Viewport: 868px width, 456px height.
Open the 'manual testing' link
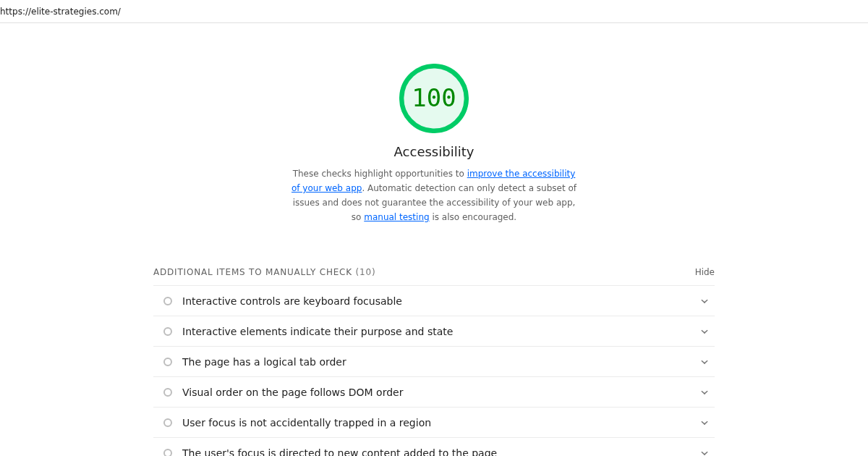(x=396, y=216)
